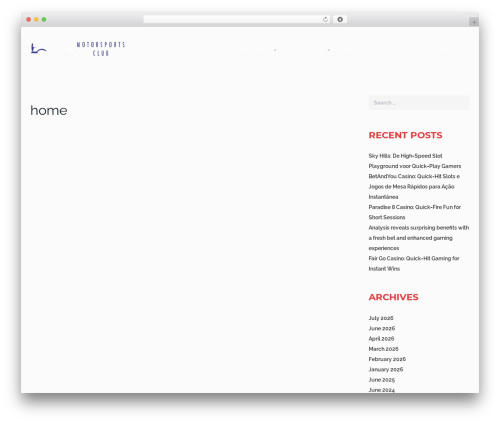View the February 2026 archive
Viewport: 500px width, 423px height.
point(387,359)
